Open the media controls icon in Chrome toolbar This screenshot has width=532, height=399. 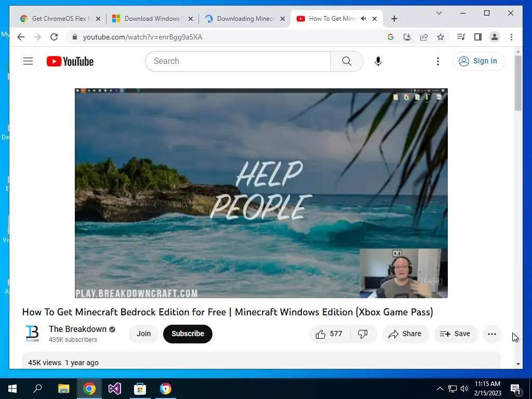point(461,37)
